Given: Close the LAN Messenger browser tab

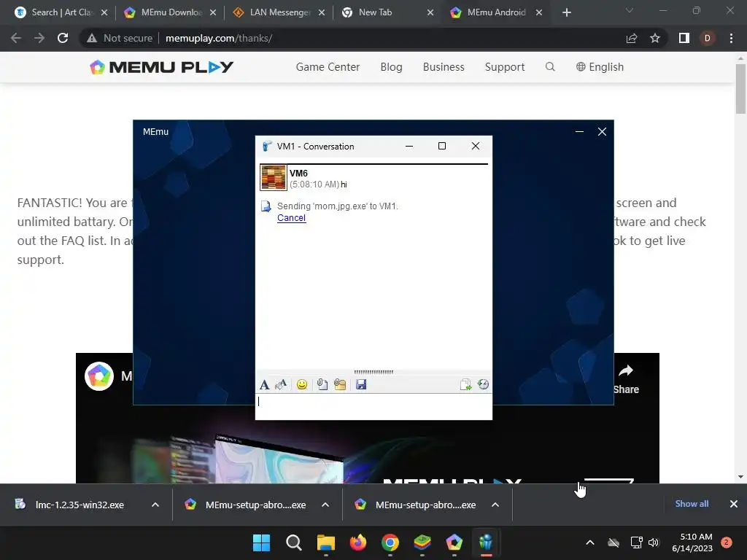Looking at the screenshot, I should 322,12.
